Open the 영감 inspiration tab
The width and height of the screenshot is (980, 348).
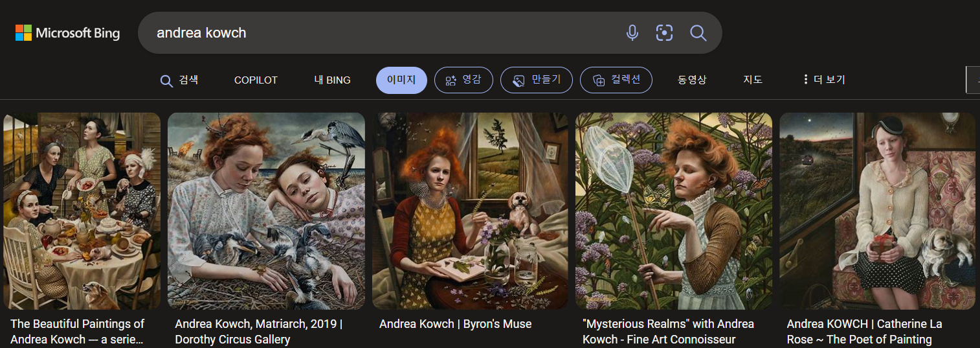(463, 80)
